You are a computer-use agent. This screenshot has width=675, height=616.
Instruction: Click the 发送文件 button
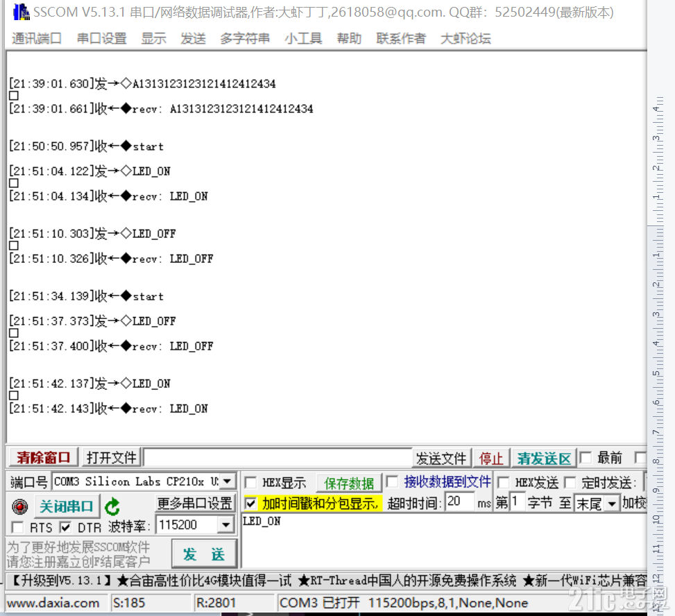point(441,458)
